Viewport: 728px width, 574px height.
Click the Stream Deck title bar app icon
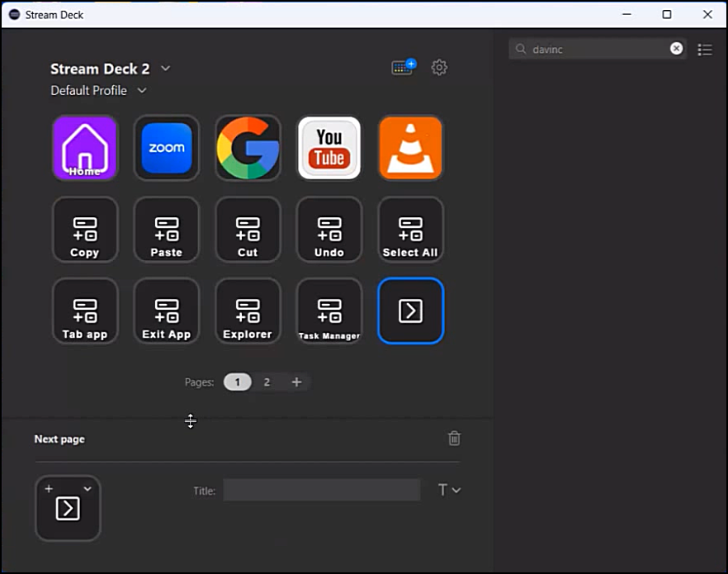(14, 14)
